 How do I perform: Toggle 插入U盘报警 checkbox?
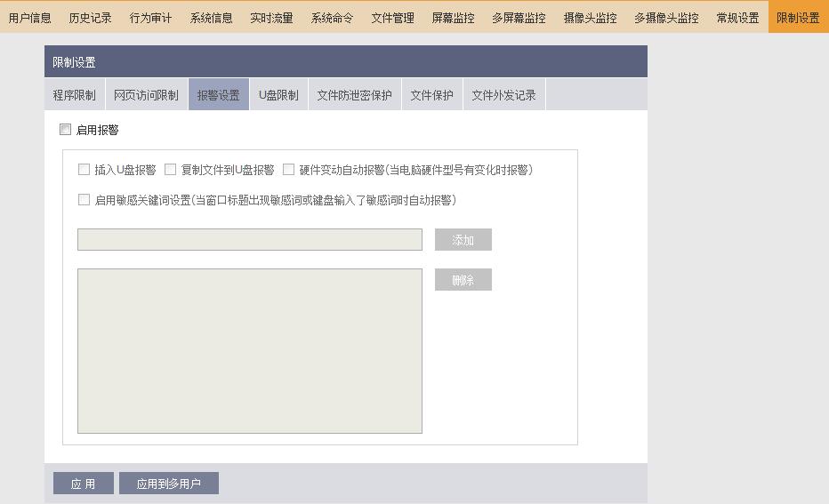point(85,170)
